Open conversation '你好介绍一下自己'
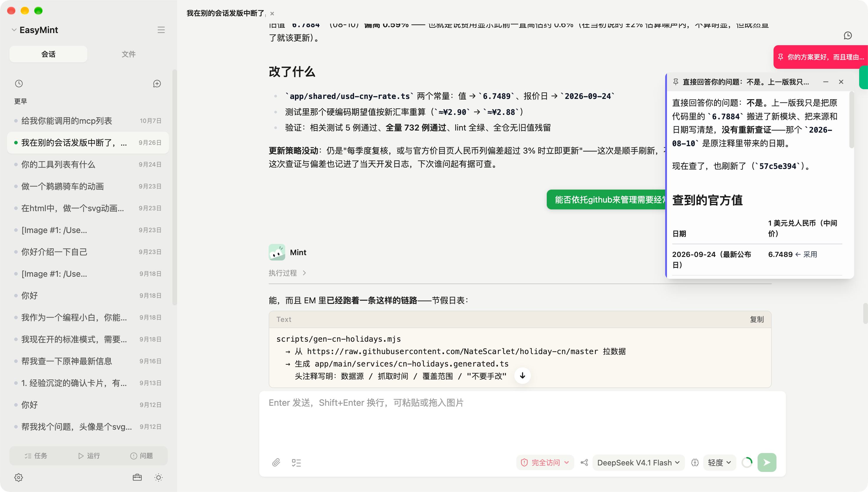868x492 pixels. (x=88, y=252)
